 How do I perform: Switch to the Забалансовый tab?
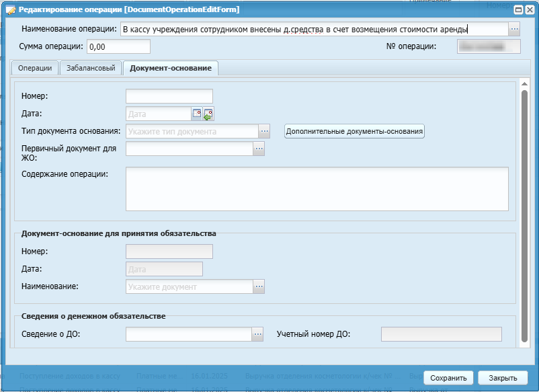pyautogui.click(x=91, y=68)
